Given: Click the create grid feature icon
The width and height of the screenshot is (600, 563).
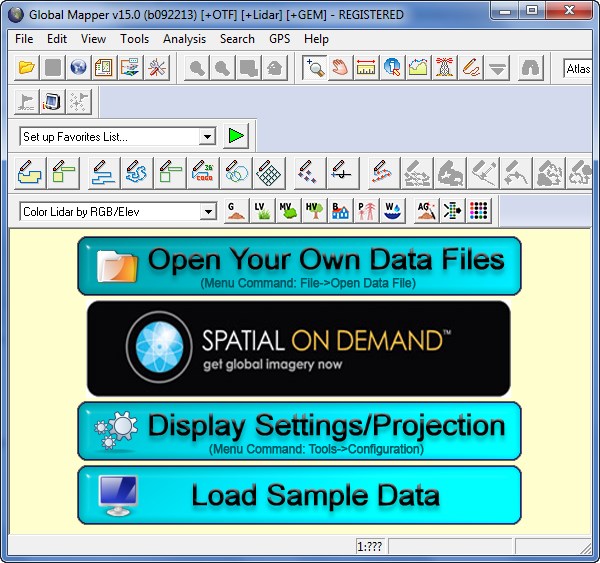Looking at the screenshot, I should [x=265, y=173].
